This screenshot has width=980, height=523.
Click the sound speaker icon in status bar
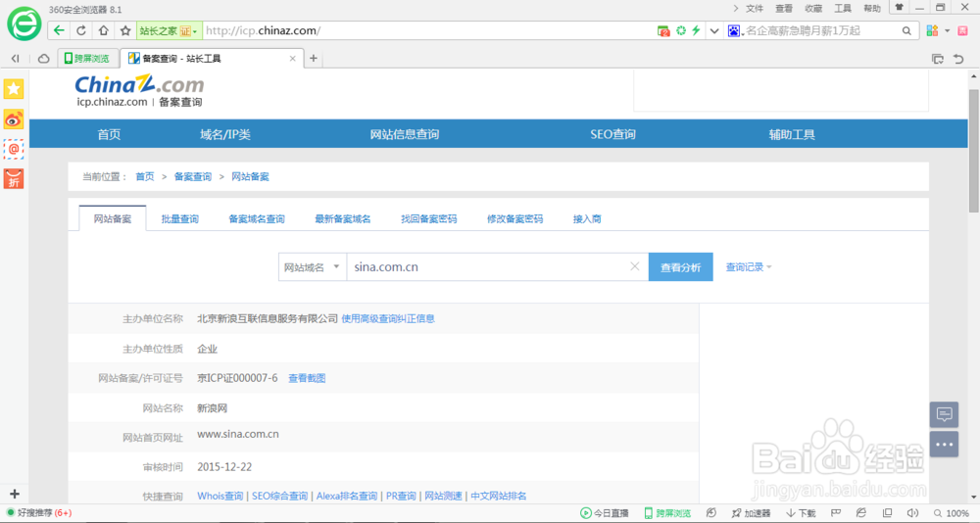click(912, 513)
